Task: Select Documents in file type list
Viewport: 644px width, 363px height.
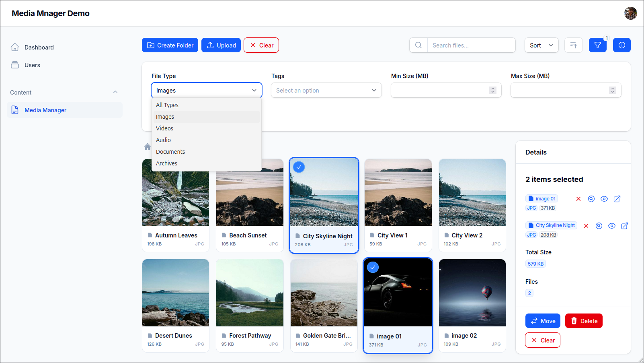Action: (x=170, y=152)
